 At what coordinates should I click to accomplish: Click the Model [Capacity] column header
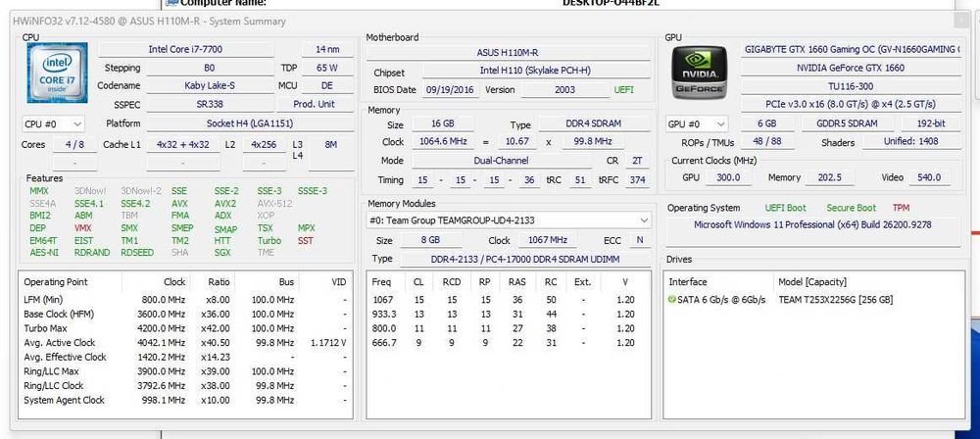pos(811,282)
